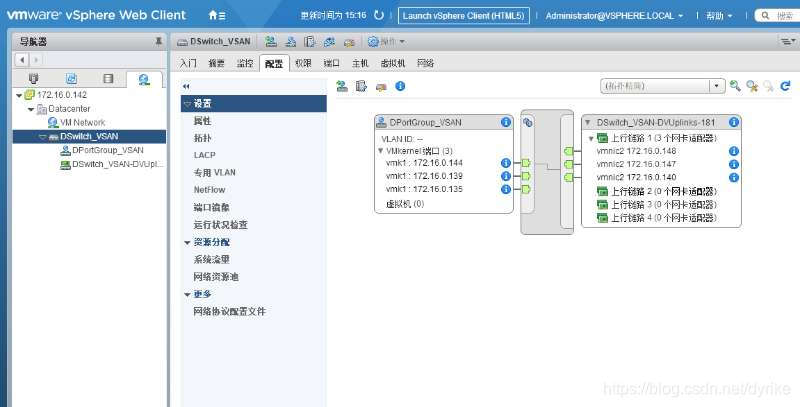Select NetFlow in settings menu
This screenshot has height=407, width=800.
(209, 190)
